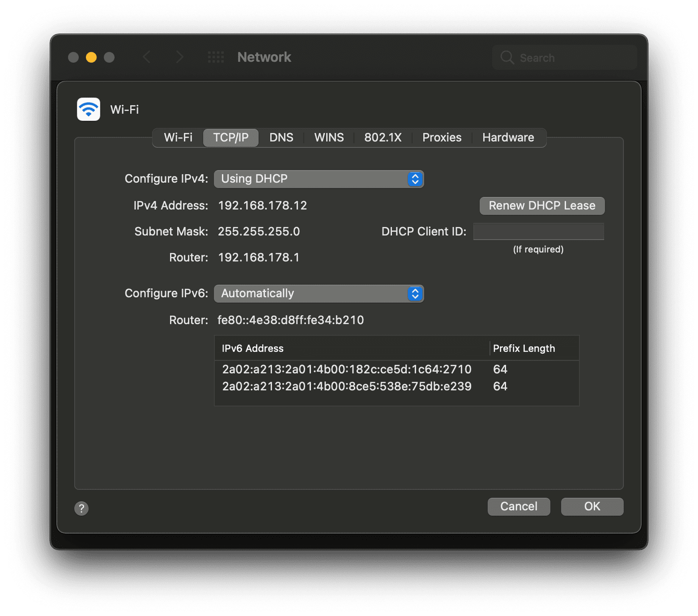698x616 pixels.
Task: Click the search magnifier icon
Action: [506, 57]
